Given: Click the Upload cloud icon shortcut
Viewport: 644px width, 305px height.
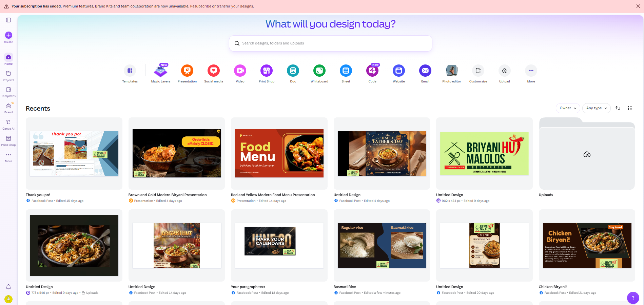Looking at the screenshot, I should pos(505,71).
